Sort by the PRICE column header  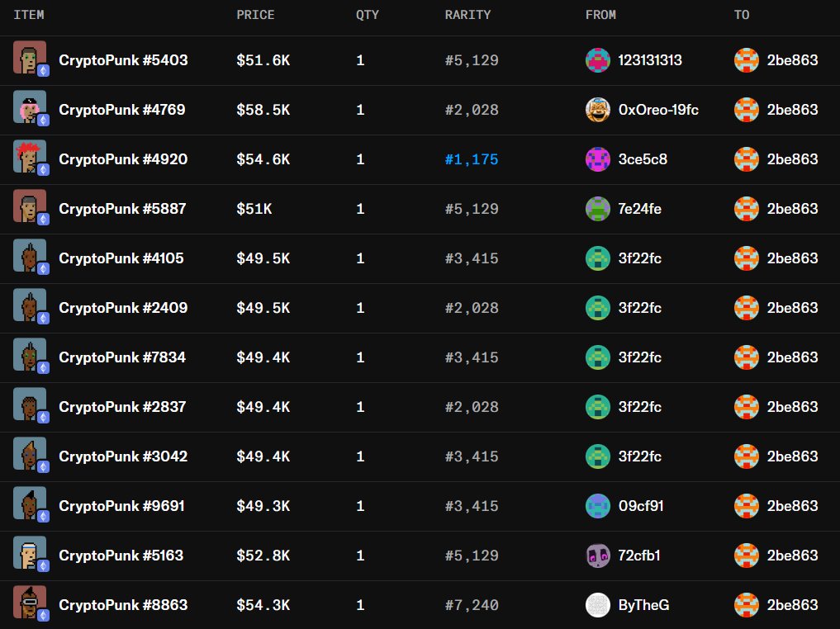point(255,15)
